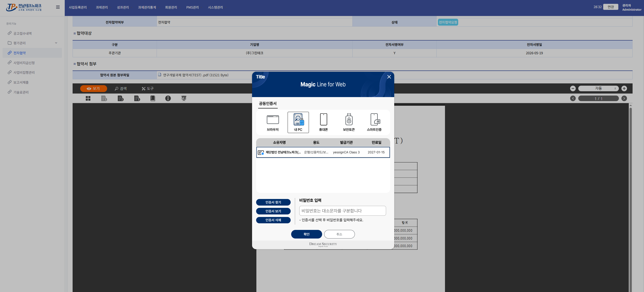The width and height of the screenshot is (644, 292).
Task: Select the 공동인증서 tab
Action: tap(268, 104)
